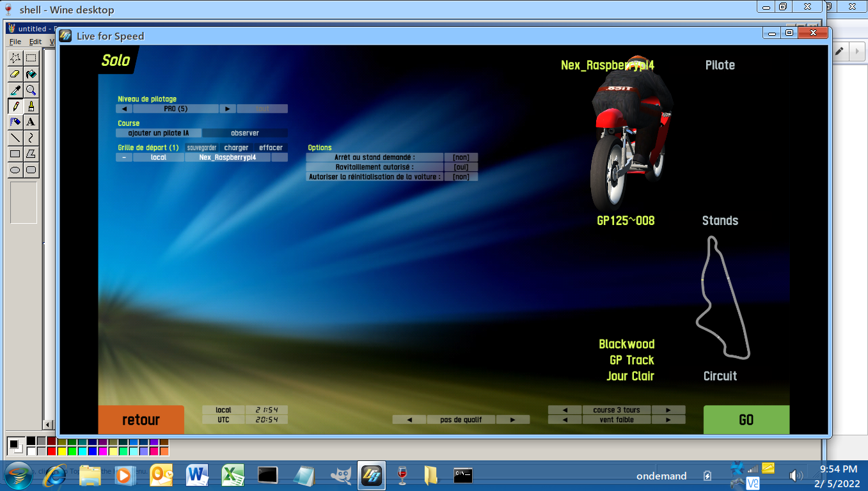Select the straight Line tool
The width and height of the screenshot is (868, 491).
click(15, 137)
